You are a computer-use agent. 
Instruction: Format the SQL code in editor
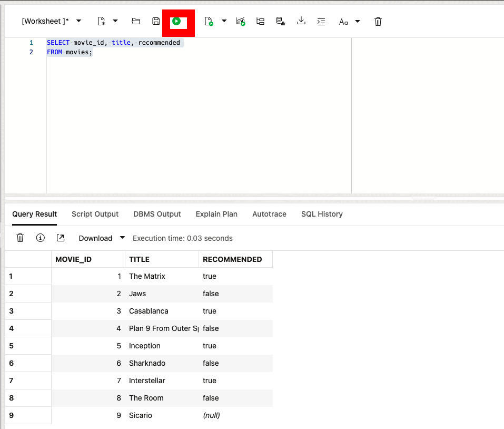pos(321,22)
